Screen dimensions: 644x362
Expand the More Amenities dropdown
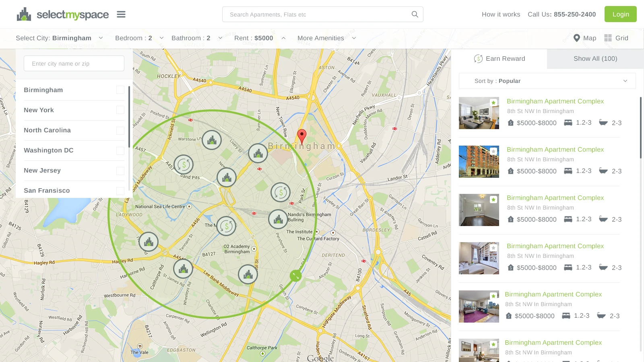pyautogui.click(x=327, y=38)
